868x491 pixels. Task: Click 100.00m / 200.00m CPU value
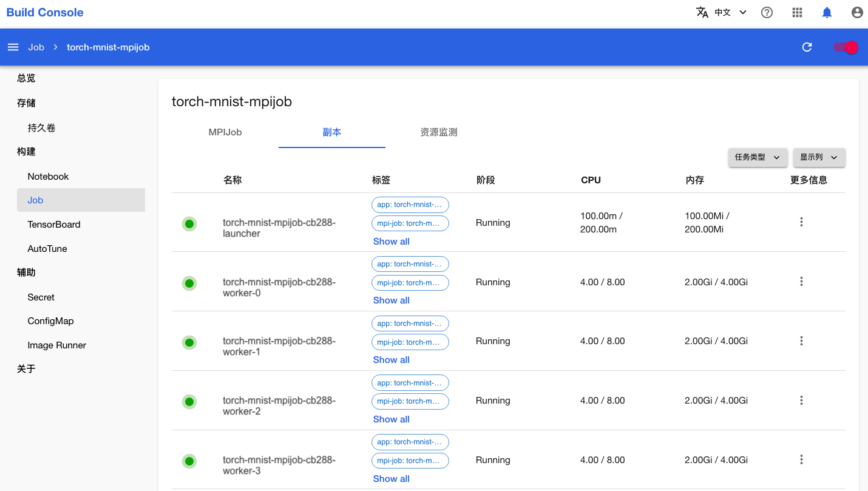pyautogui.click(x=602, y=223)
